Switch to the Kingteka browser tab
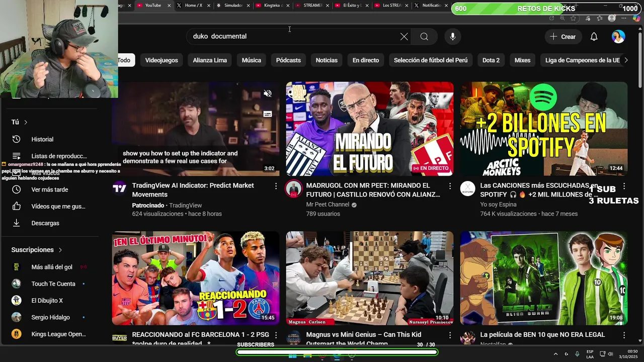This screenshot has width=644, height=362. tap(273, 6)
